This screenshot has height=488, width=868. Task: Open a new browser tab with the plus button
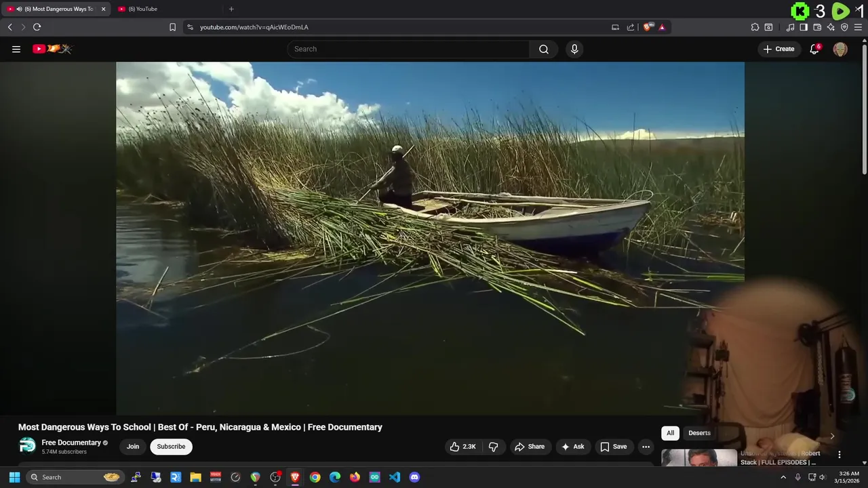(x=231, y=9)
